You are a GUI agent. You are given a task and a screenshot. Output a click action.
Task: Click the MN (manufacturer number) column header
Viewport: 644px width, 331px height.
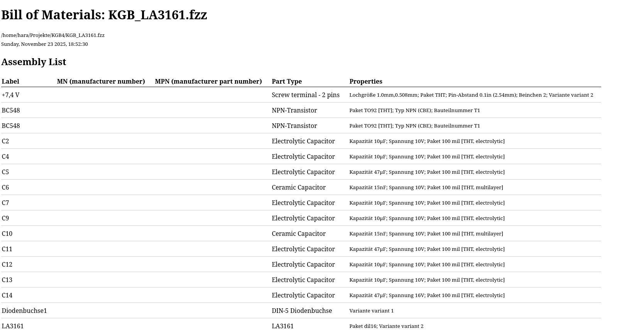(x=101, y=82)
